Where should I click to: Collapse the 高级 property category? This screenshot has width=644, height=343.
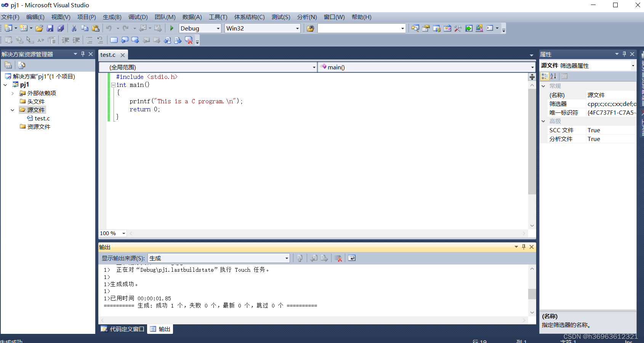coord(543,121)
